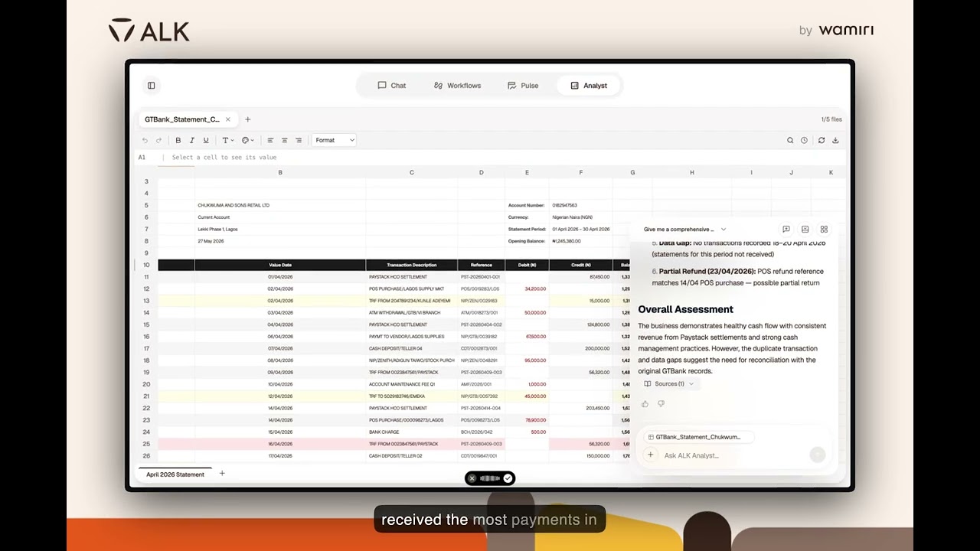Viewport: 980px width, 551px height.
Task: Search within the spreadsheet
Action: (x=790, y=140)
